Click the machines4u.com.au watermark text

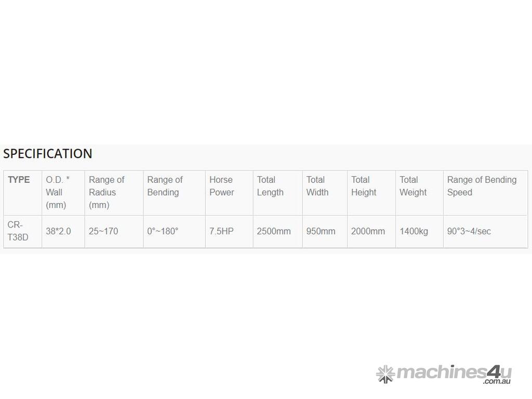point(454,374)
